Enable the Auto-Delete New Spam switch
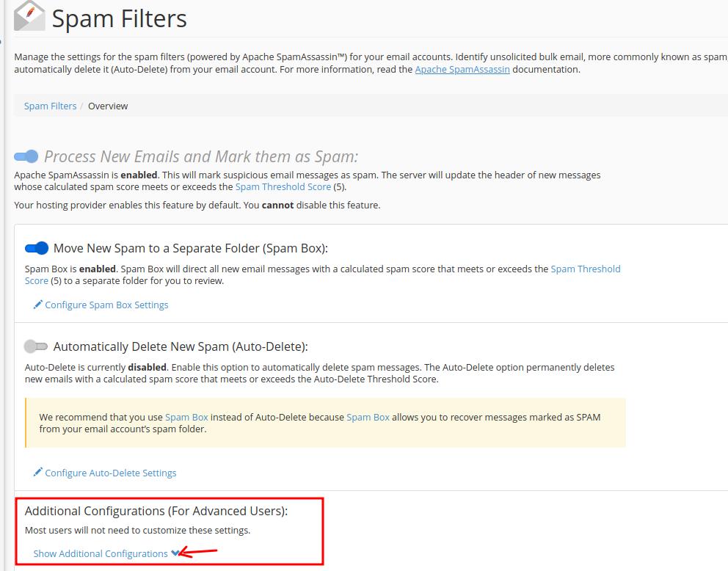 (x=36, y=346)
